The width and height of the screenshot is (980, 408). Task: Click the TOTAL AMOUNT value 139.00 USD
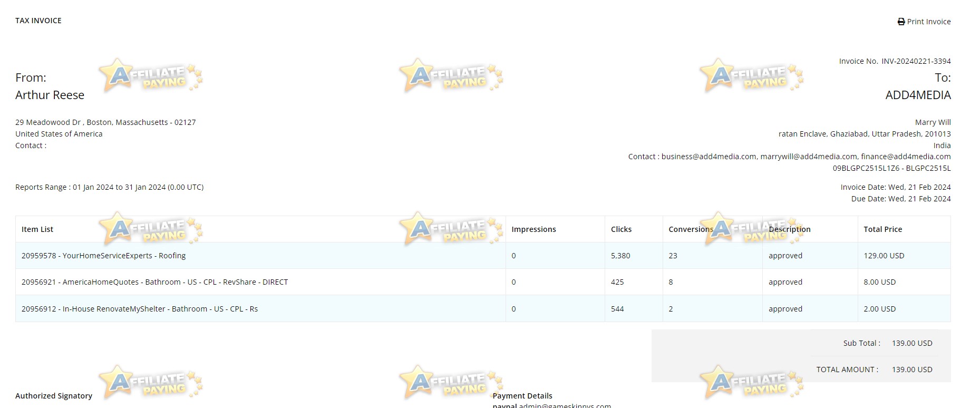coord(912,370)
